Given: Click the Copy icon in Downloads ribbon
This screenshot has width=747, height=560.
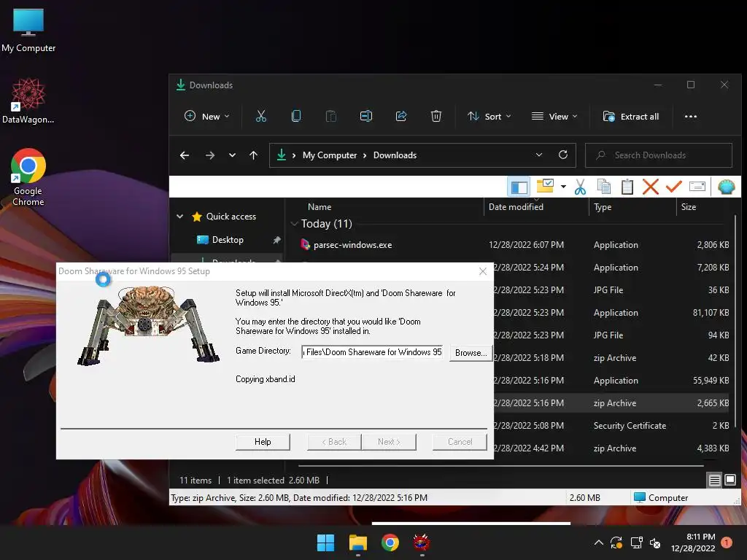Looking at the screenshot, I should coord(296,116).
